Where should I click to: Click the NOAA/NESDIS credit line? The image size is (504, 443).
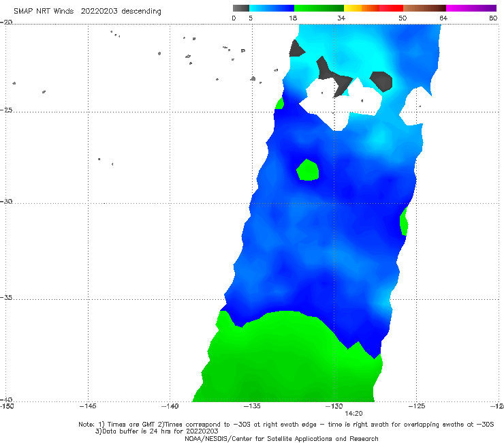[x=281, y=438]
